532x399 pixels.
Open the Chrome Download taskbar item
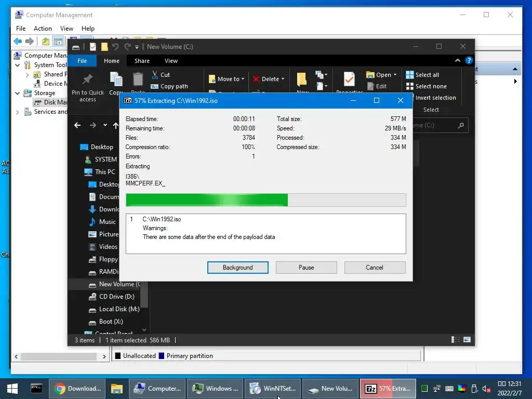77,389
